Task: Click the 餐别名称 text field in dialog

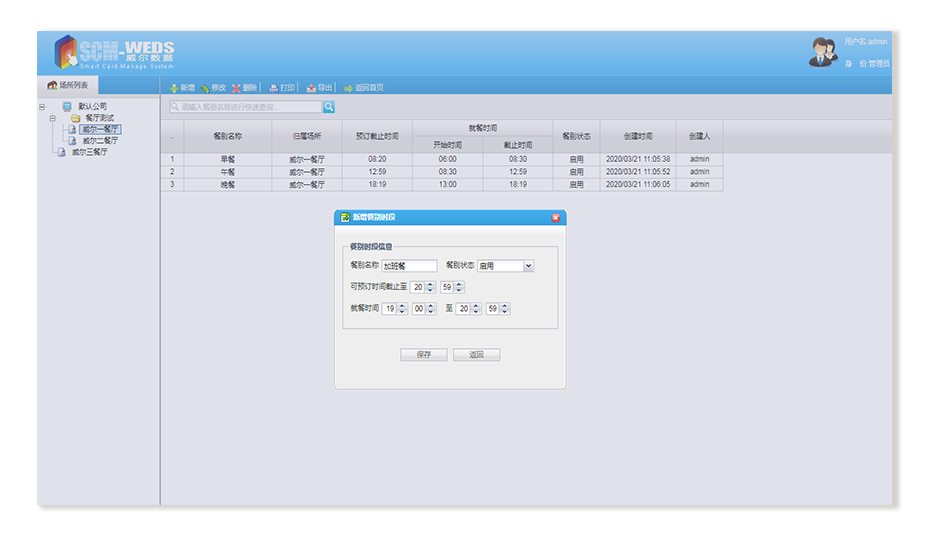Action: point(409,266)
